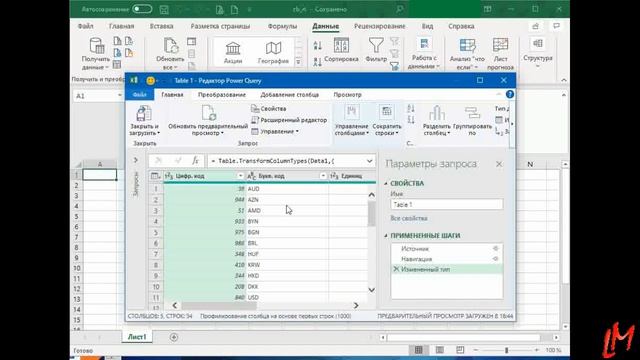Click the Refresh Preview (Обновить предварительный просмотр) icon
640x360 pixels.
208,113
